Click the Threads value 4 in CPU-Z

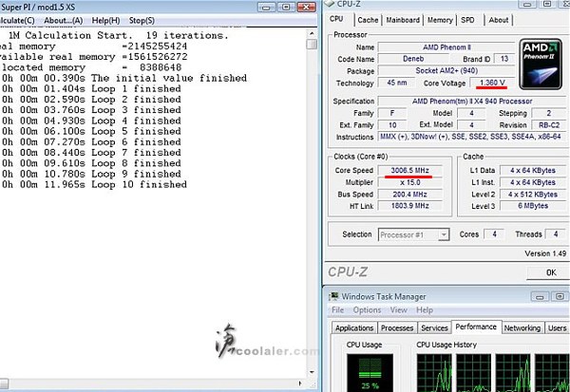point(556,234)
